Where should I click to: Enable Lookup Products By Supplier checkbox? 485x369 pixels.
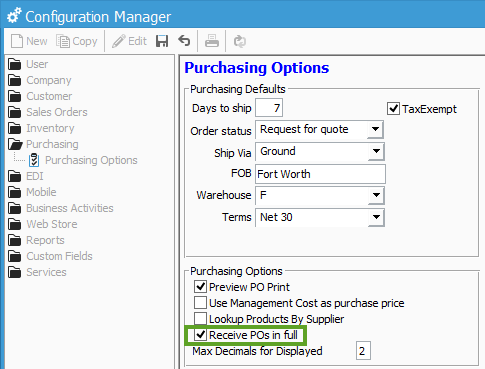[x=200, y=319]
